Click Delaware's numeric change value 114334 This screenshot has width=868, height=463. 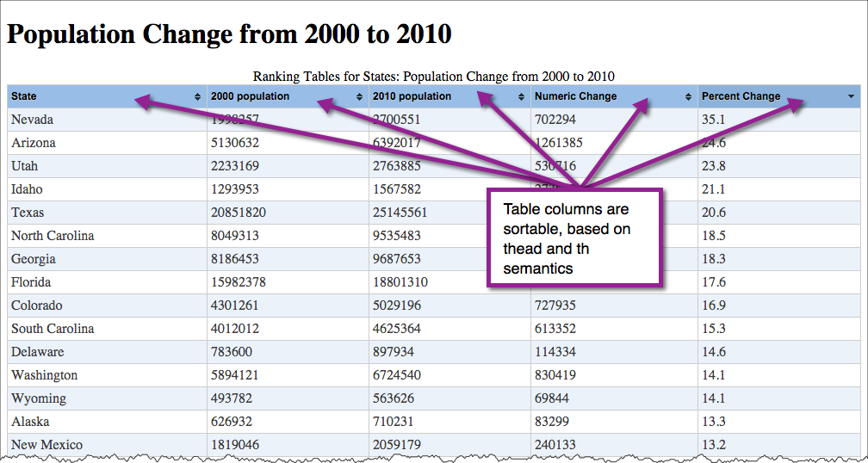[x=557, y=352]
